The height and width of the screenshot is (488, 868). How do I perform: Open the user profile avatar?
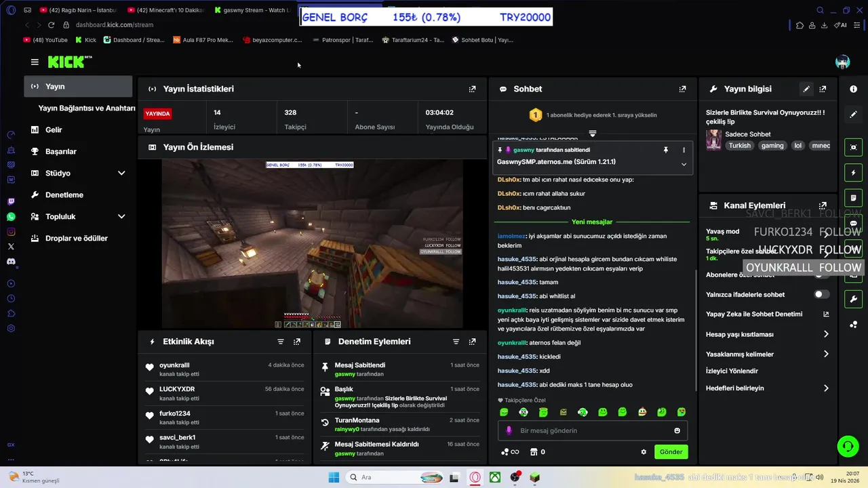[x=842, y=62]
